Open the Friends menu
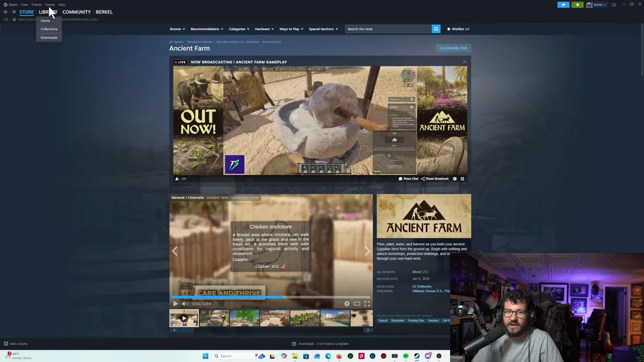644x362 pixels. 36,5
